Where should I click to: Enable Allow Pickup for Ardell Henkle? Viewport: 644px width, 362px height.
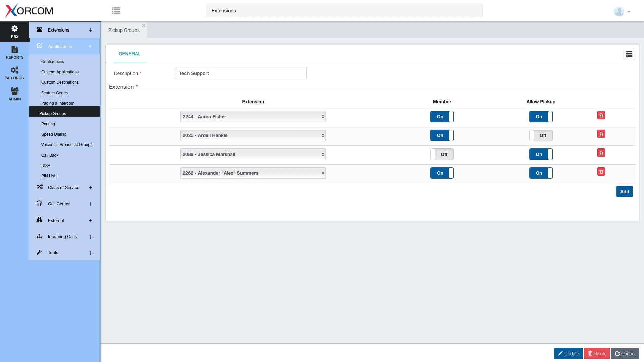pyautogui.click(x=541, y=135)
